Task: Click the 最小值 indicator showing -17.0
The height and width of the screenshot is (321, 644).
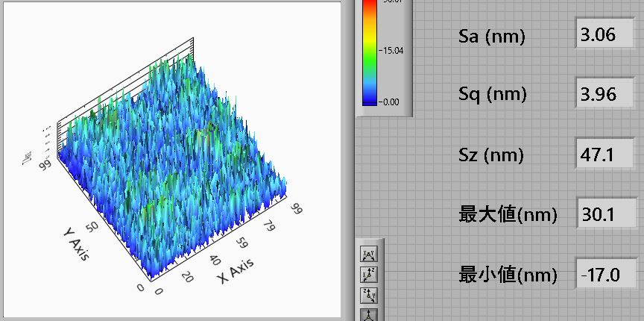Action: point(607,274)
